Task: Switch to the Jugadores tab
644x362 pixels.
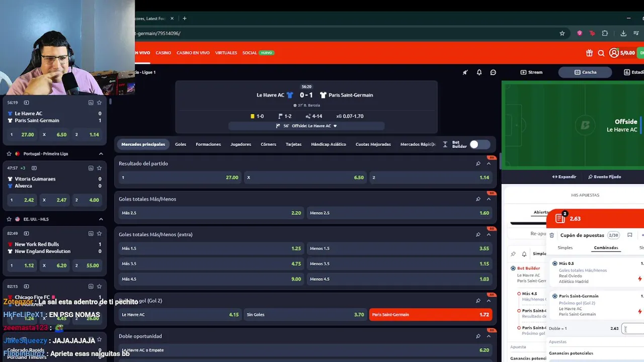Action: click(240, 144)
